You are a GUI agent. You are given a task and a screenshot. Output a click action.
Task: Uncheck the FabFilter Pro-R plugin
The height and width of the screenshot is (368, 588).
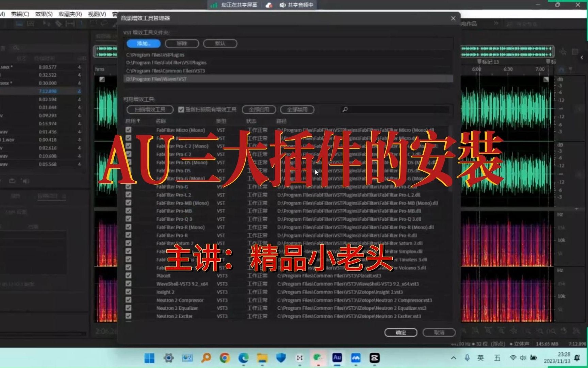(128, 235)
